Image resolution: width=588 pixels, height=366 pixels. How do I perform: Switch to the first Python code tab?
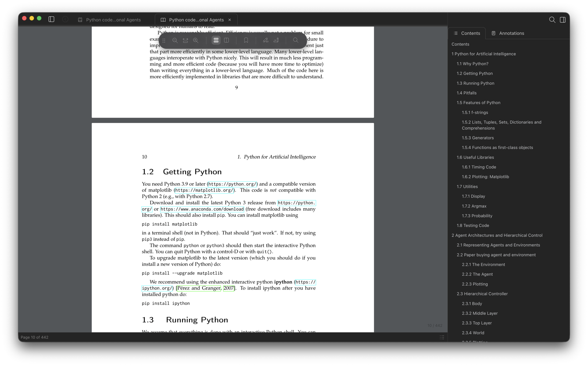(x=110, y=20)
